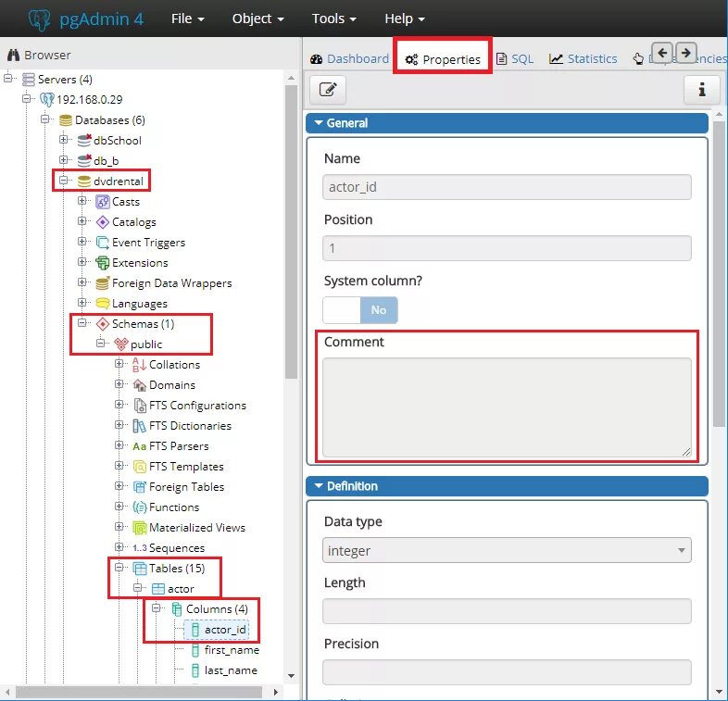The image size is (728, 701).
Task: Open the File menu
Action: tap(188, 19)
